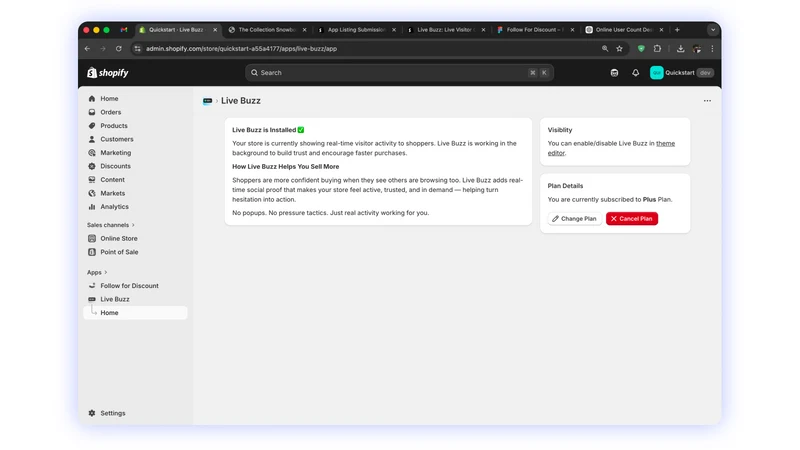Click the Live Buzz page title
This screenshot has width=800, height=450.
click(x=240, y=101)
